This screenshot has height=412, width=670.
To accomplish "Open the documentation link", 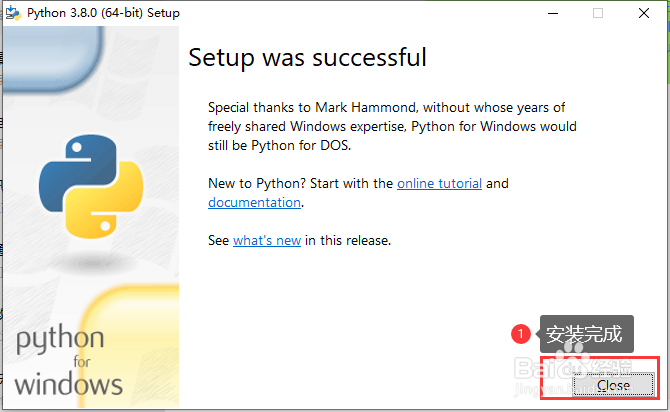I will click(254, 202).
